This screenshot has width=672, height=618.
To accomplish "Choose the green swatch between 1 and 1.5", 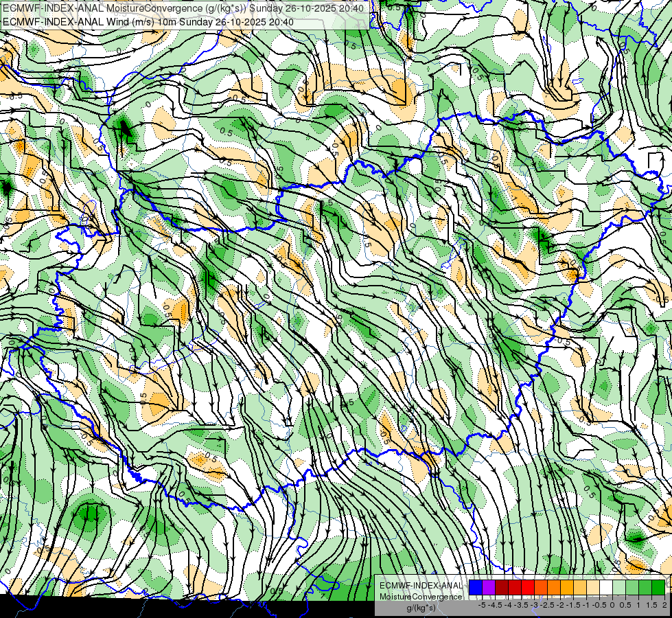I will tap(645, 587).
